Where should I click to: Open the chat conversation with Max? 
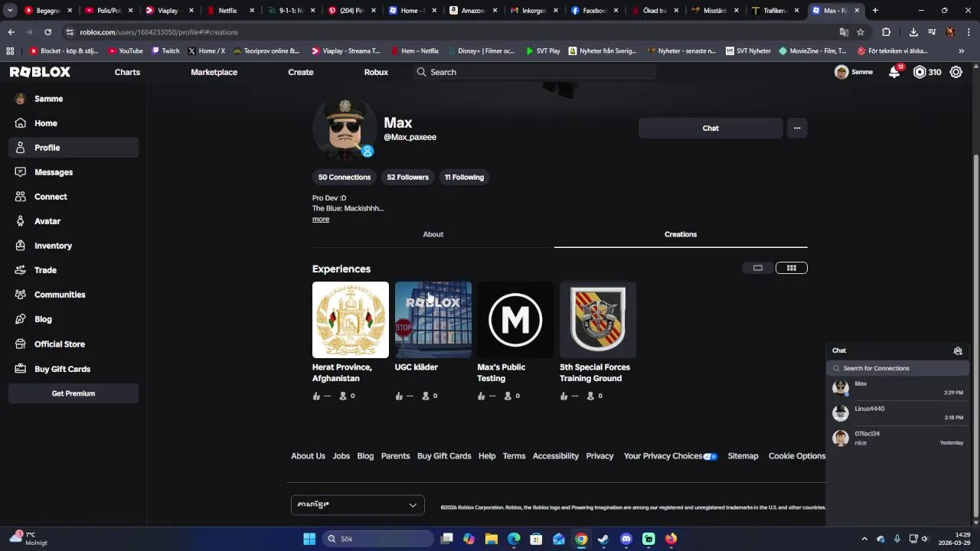[x=897, y=388]
